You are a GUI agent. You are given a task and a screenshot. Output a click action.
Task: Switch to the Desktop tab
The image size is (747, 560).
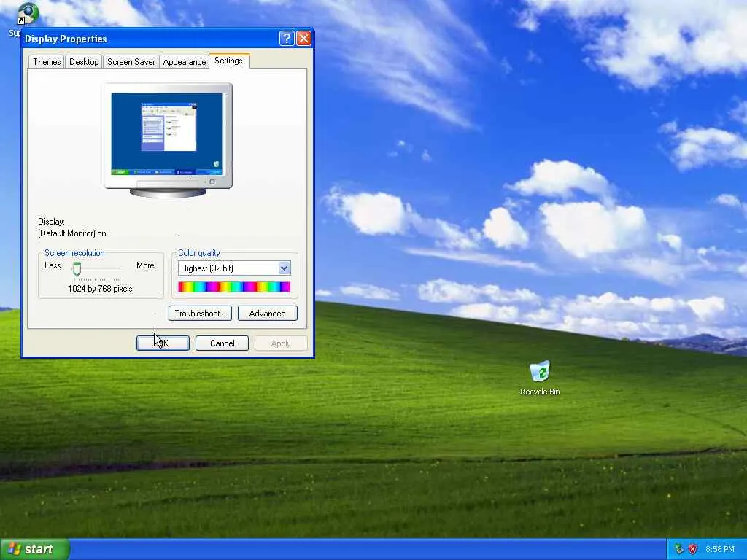[84, 62]
